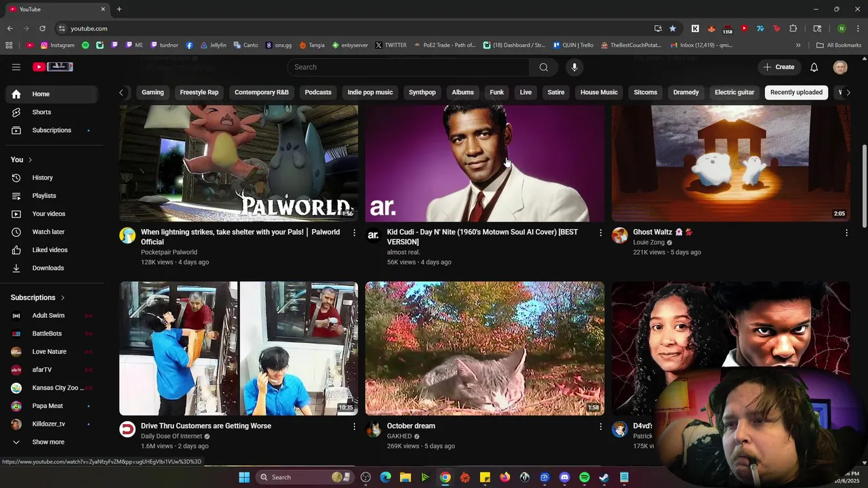Select the Freestyle Rap chip

(x=199, y=92)
